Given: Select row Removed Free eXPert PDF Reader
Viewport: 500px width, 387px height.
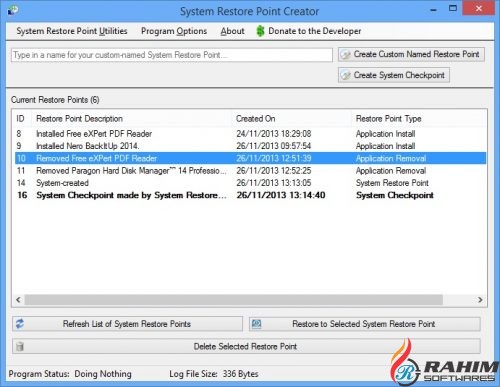Looking at the screenshot, I should point(250,158).
